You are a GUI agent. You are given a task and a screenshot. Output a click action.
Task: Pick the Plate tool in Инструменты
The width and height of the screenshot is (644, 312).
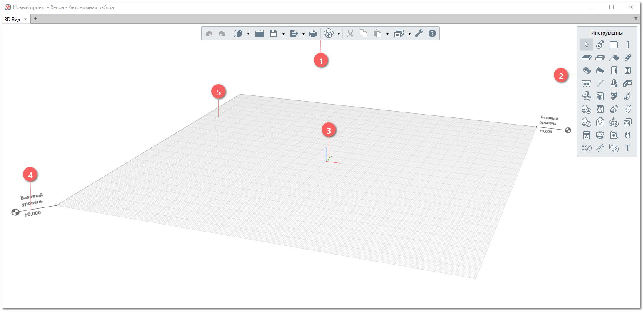coord(628,135)
